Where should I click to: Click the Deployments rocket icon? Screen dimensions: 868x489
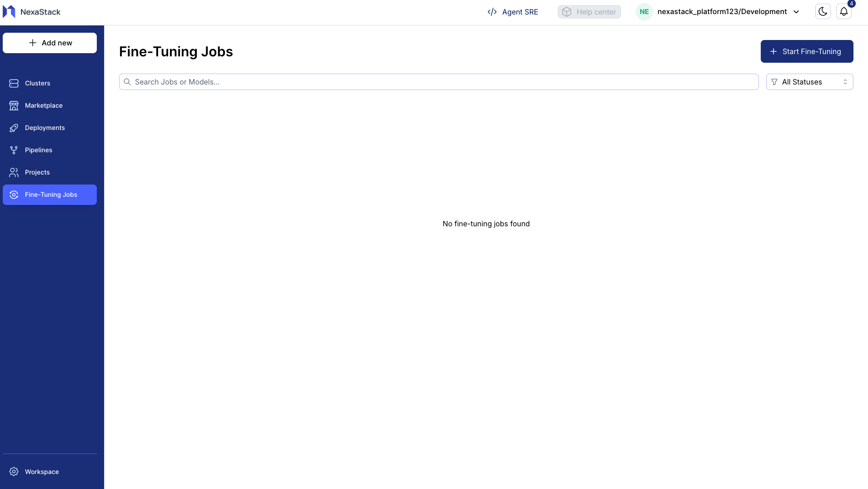(x=14, y=128)
